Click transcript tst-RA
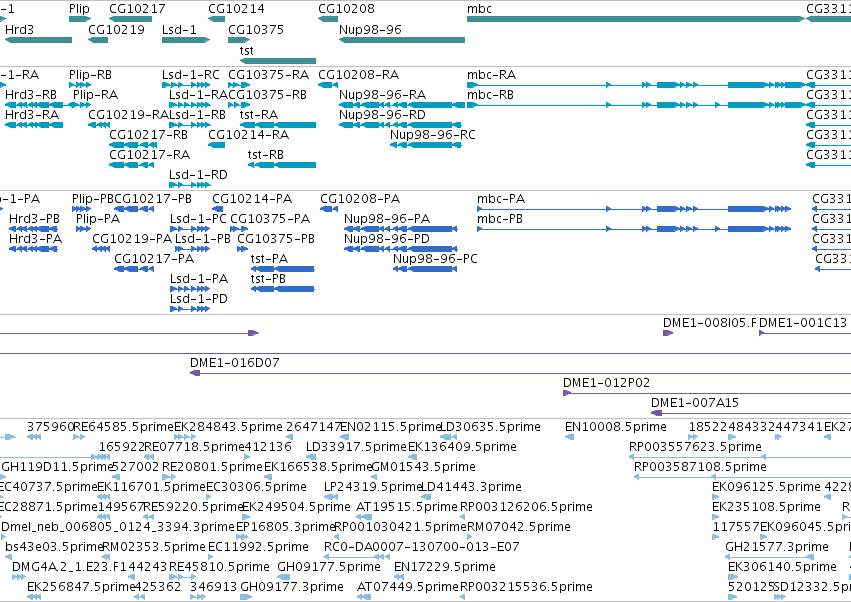Screen dimensions: 851x602 pos(259,115)
